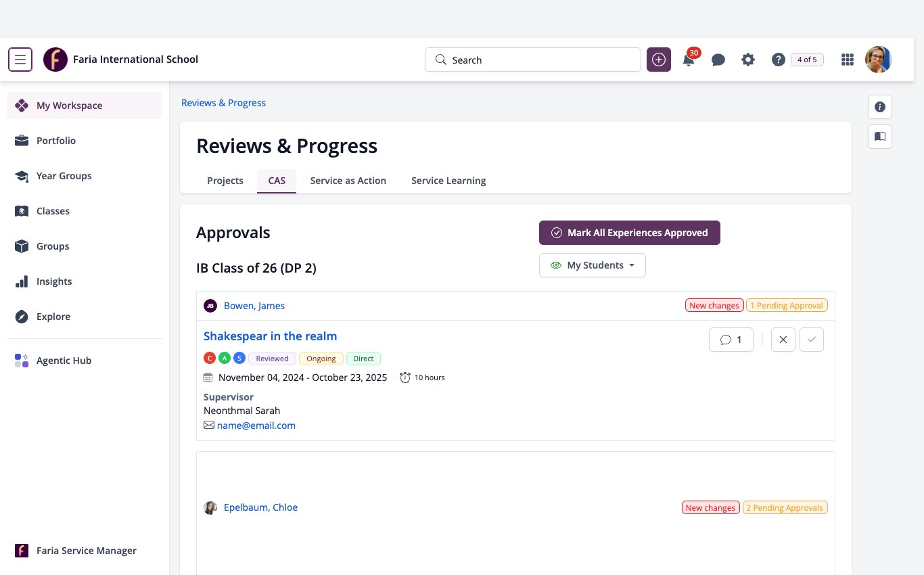Approve Shakespear experience with checkmark
924x575 pixels.
click(x=812, y=340)
